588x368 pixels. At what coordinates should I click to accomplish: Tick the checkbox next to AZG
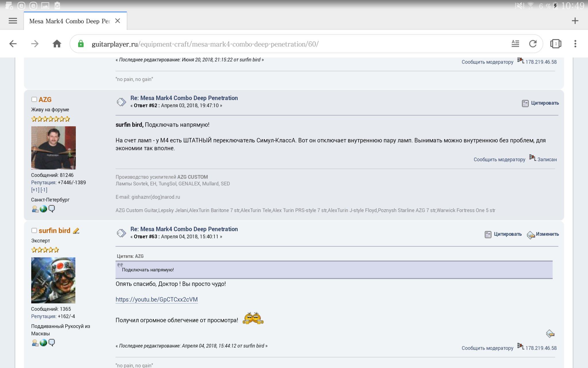pos(34,99)
